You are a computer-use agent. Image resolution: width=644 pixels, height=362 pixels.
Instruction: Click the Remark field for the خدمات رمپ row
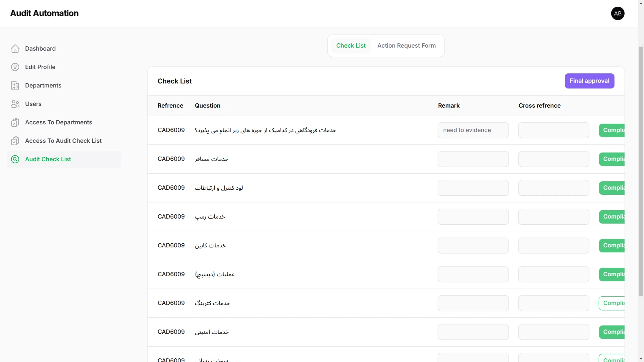point(473,217)
